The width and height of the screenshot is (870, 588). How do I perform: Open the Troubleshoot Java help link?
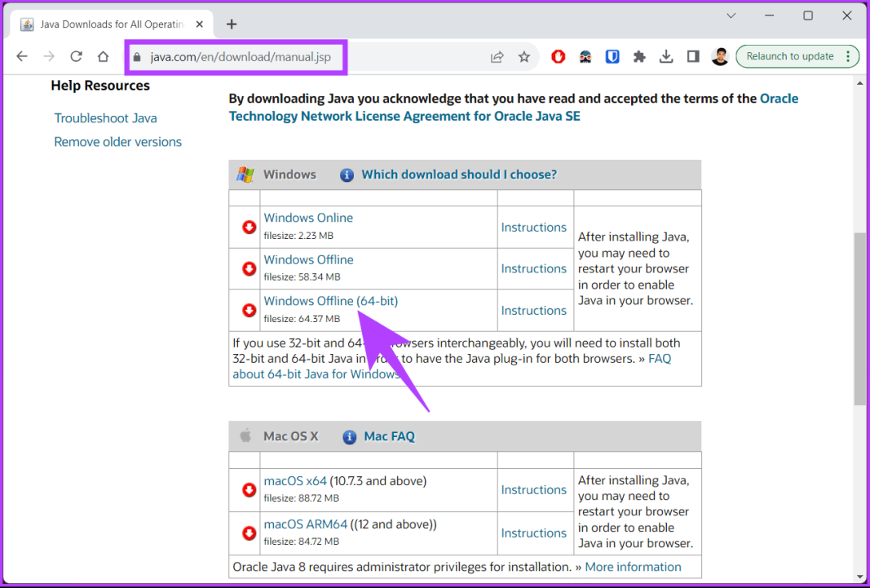(105, 118)
